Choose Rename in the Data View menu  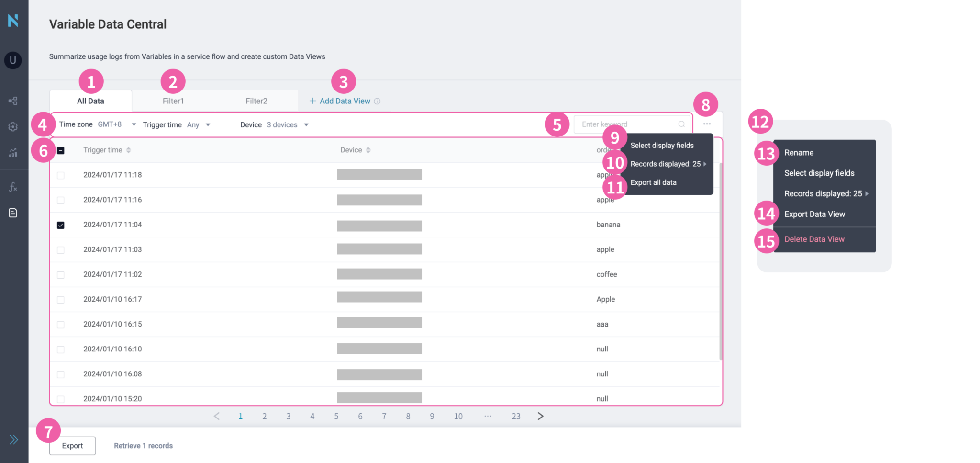tap(799, 152)
